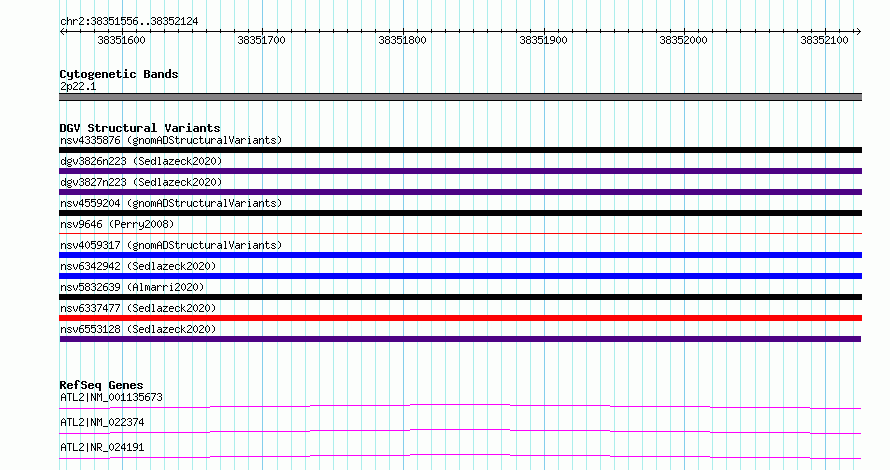Click the magenta line for ATL2|NM_001135673
The height and width of the screenshot is (470, 890).
[460, 406]
